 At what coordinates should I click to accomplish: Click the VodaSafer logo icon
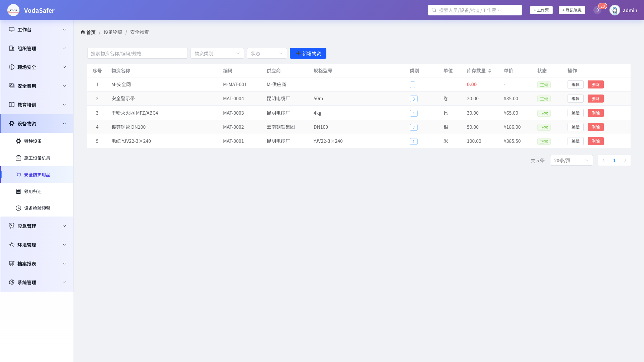(x=13, y=10)
